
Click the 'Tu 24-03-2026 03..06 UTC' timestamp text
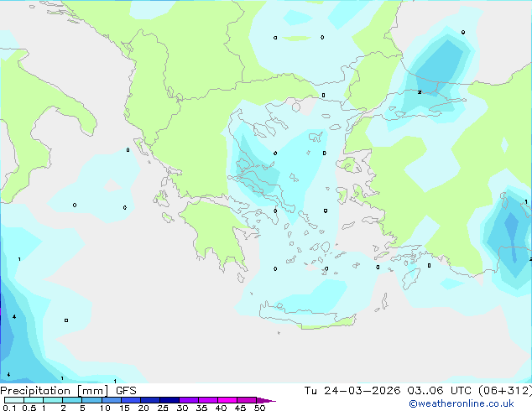388,391
